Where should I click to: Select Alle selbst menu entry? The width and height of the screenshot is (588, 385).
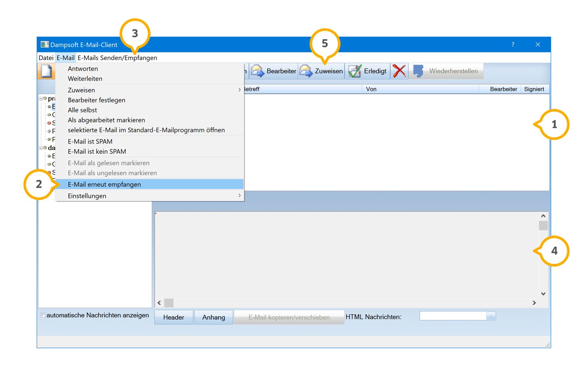point(150,110)
